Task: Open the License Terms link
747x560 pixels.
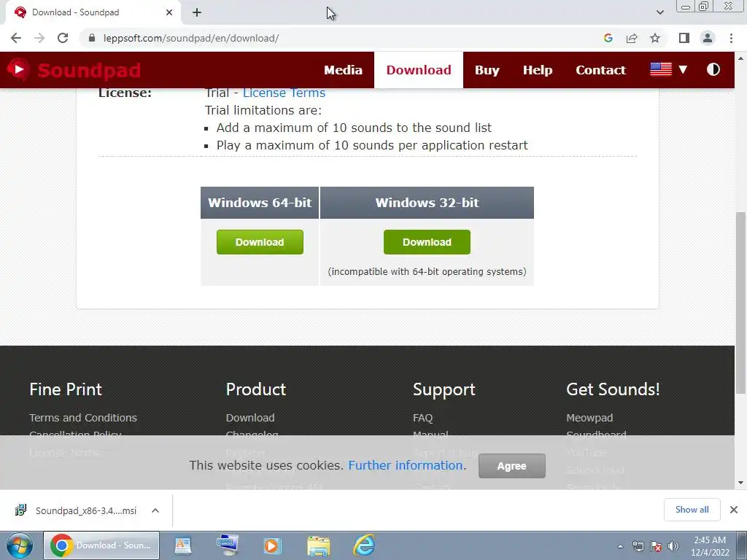Action: click(284, 93)
